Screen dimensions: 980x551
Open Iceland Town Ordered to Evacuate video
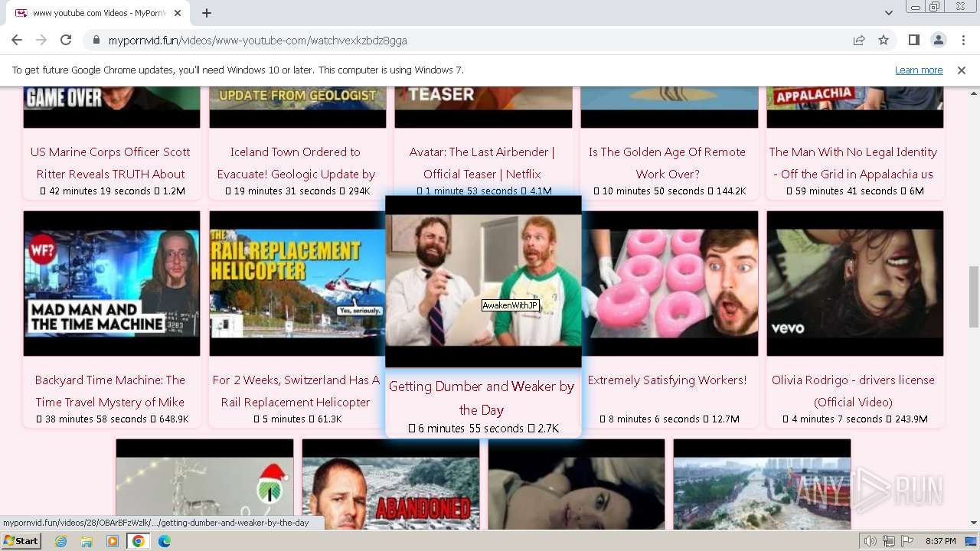pyautogui.click(x=296, y=163)
